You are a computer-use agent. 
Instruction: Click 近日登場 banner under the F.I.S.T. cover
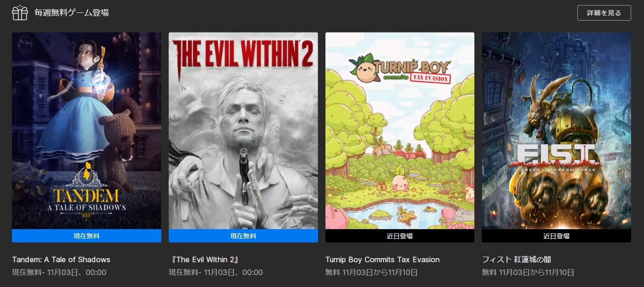[x=556, y=236]
